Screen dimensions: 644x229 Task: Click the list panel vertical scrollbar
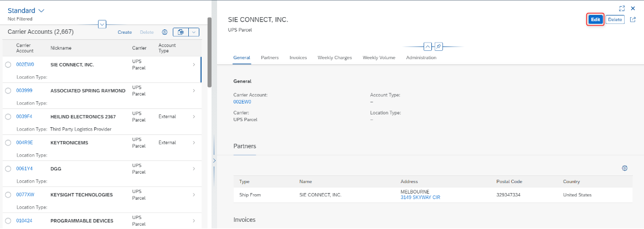[x=209, y=52]
